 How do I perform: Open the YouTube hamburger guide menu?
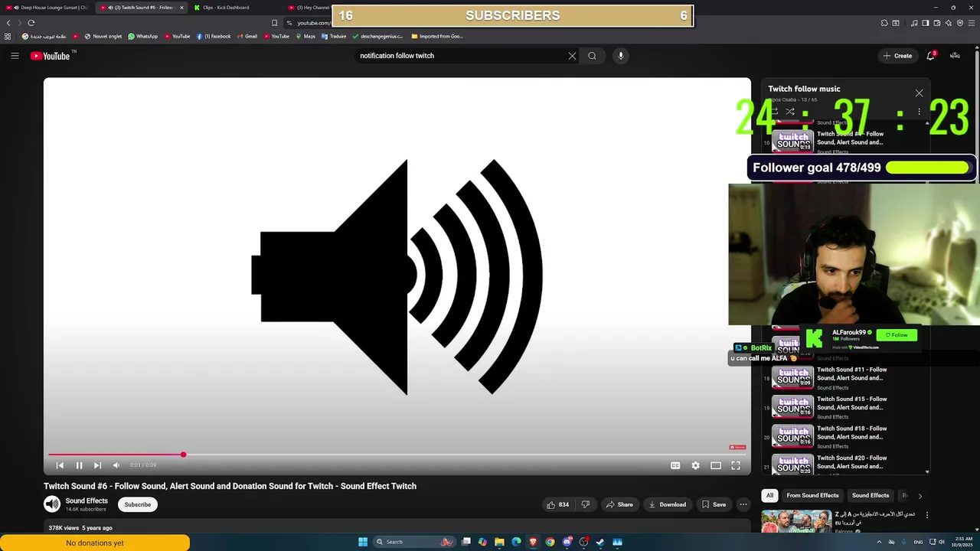pos(15,56)
